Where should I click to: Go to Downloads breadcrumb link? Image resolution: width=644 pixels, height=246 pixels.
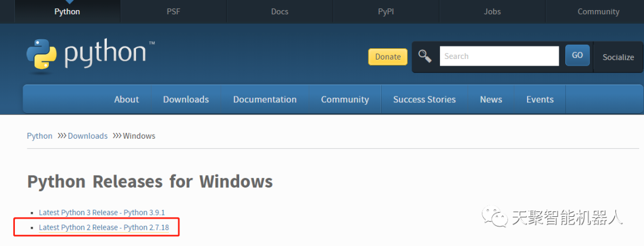(x=88, y=136)
